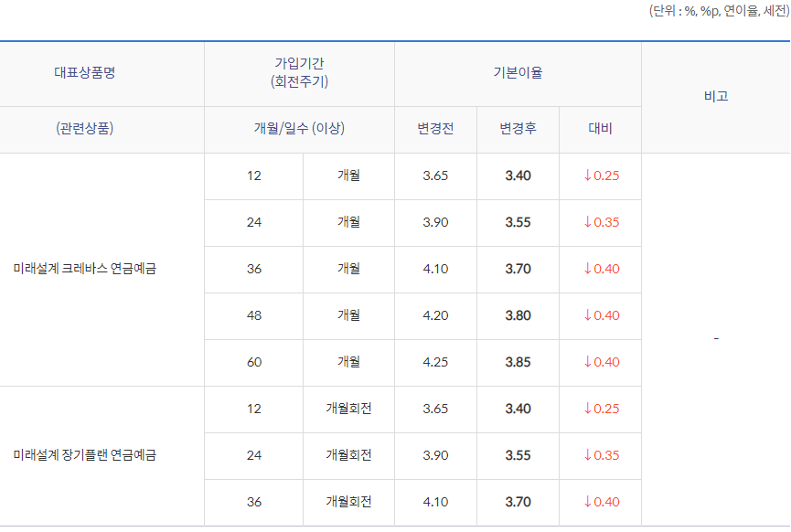Click the bold 3.85 변경후 rate
This screenshot has height=532, width=791.
(517, 362)
